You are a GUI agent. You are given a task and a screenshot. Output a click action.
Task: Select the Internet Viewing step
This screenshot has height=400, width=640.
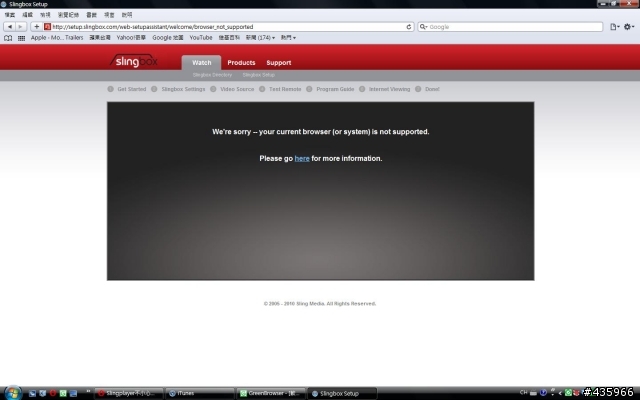point(385,89)
